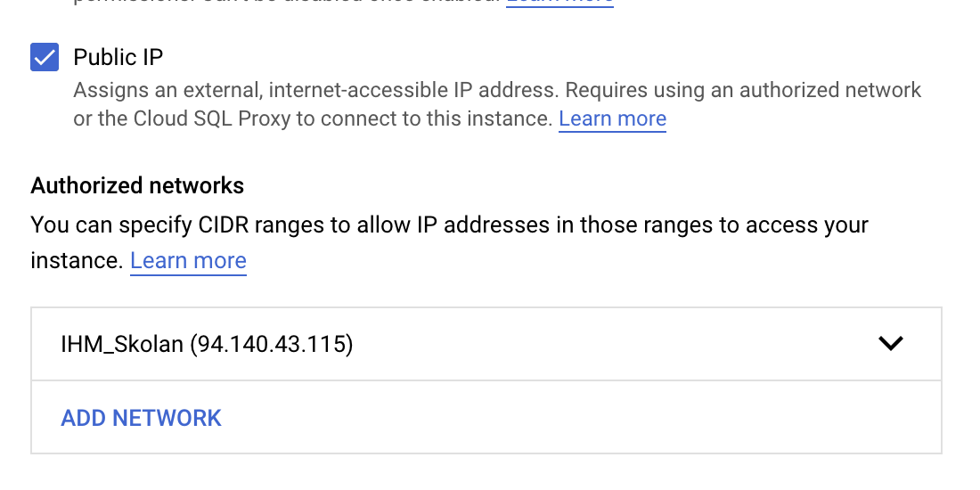Click the 'IHM_Skolan' network name
The image size is (980, 490).
coord(121,344)
